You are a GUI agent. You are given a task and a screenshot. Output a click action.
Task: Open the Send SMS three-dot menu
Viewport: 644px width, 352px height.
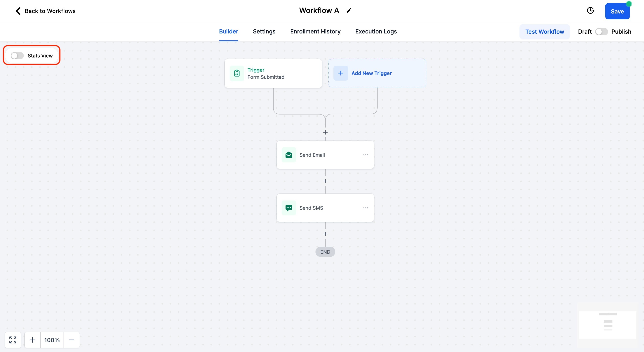[x=366, y=208]
